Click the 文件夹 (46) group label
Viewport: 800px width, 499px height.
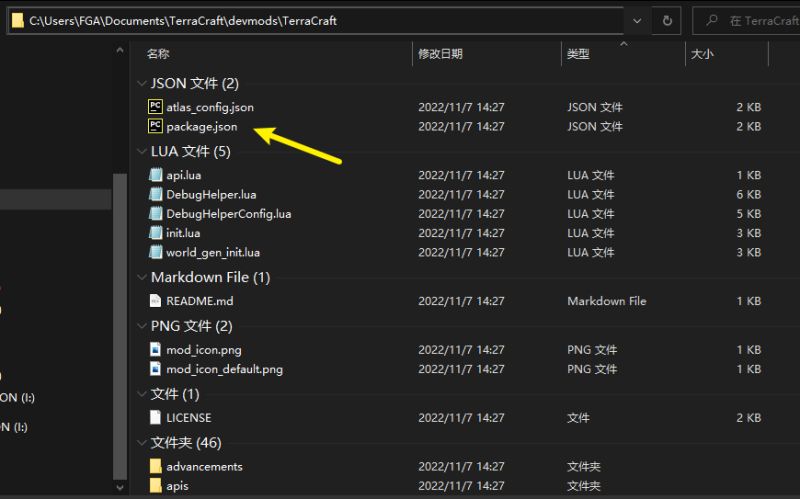pyautogui.click(x=186, y=442)
